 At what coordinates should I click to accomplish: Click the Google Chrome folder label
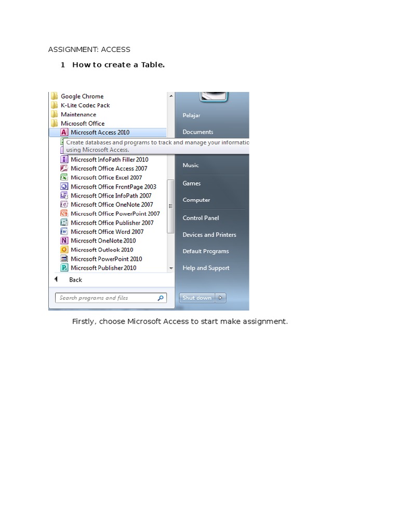82,96
